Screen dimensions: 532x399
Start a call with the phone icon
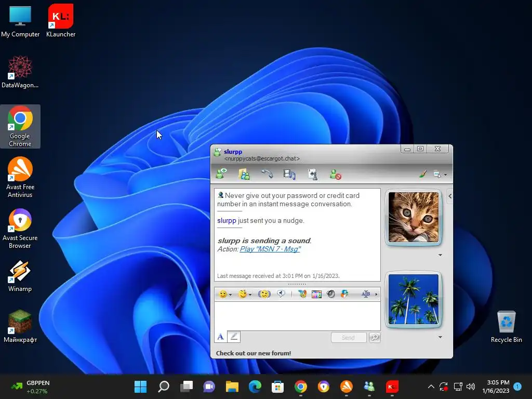[x=267, y=174]
